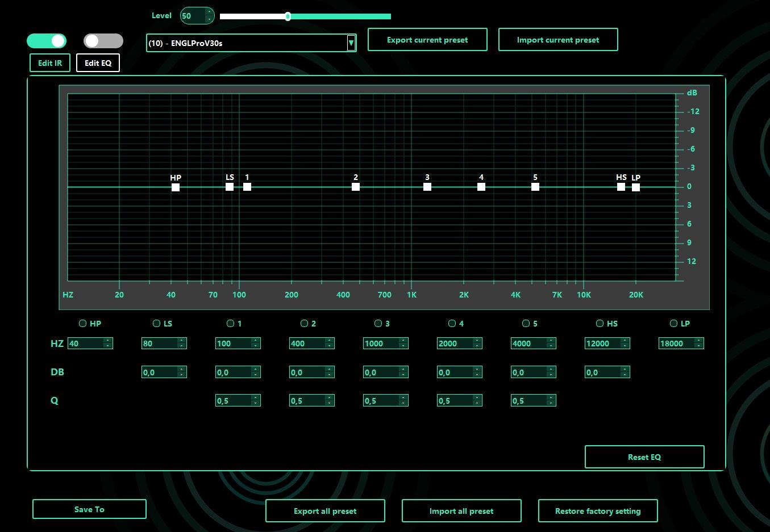The width and height of the screenshot is (770, 532).
Task: Switch to the Edit EQ tab
Action: pyautogui.click(x=98, y=63)
